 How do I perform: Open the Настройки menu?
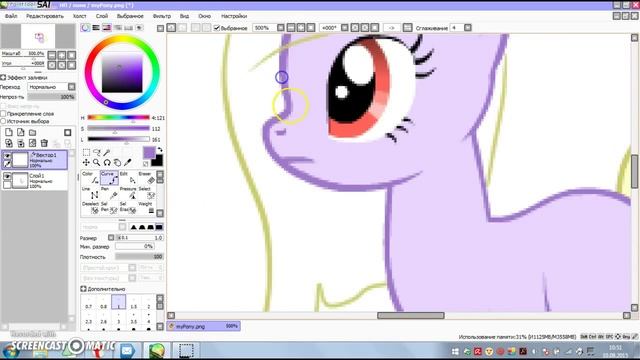click(x=234, y=16)
